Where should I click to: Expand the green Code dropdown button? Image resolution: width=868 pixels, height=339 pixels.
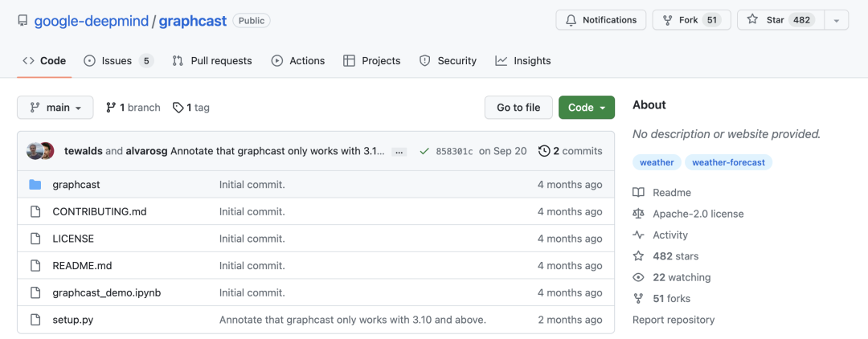[x=586, y=108]
